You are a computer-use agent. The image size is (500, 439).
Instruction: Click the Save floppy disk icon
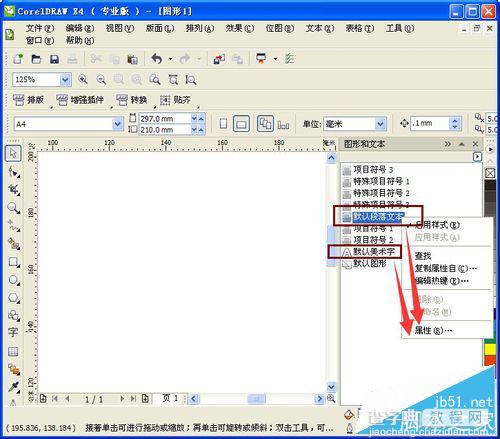54,59
